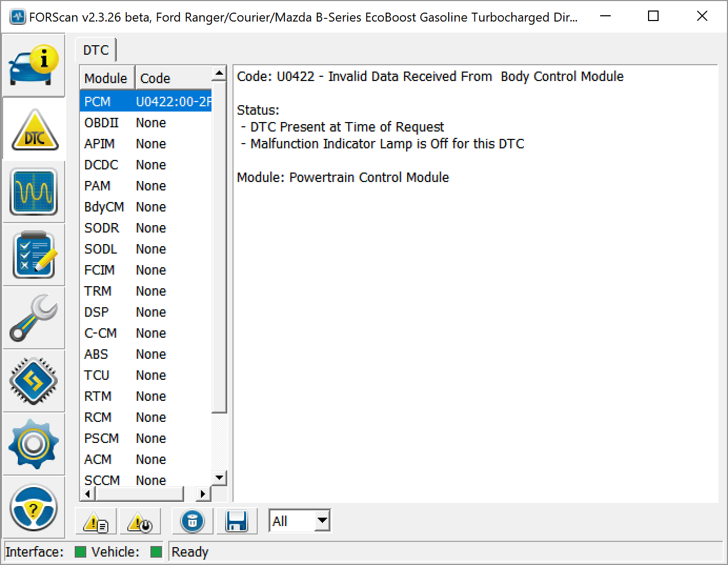Close the FORScan window
Image resolution: width=728 pixels, height=565 pixels.
(702, 16)
